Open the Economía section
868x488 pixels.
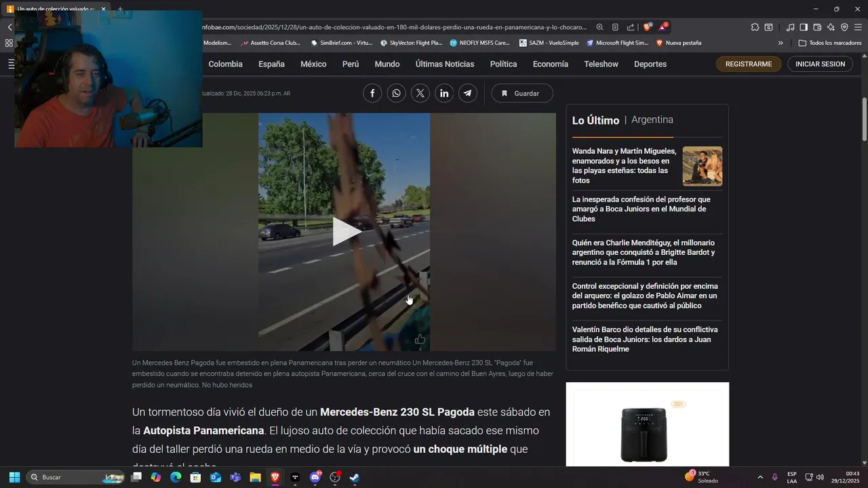[551, 64]
